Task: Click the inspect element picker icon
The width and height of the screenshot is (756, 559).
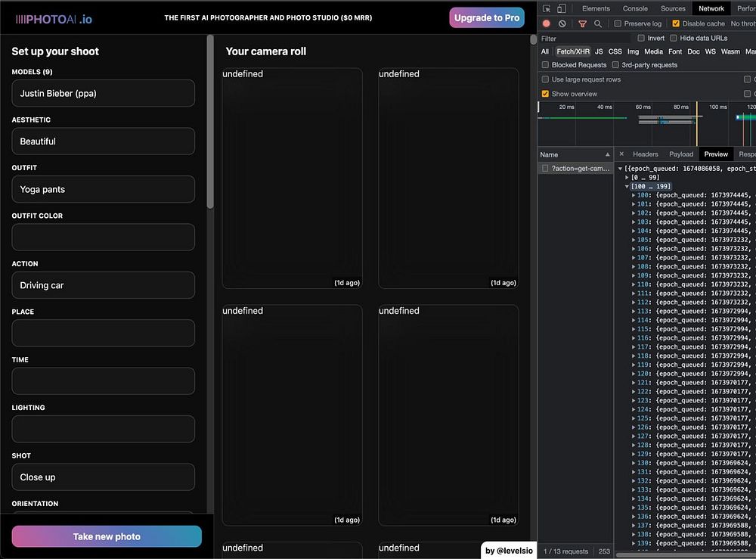Action: pos(547,8)
